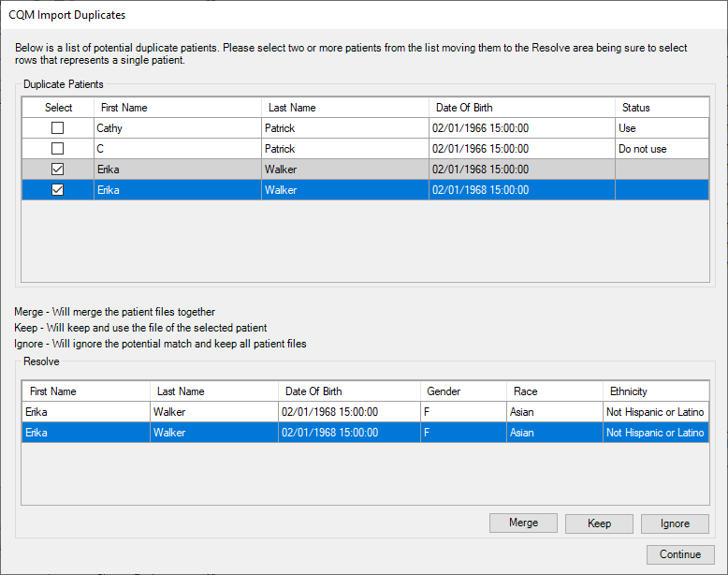Click the Keep button
This screenshot has height=575, width=728.
pyautogui.click(x=599, y=523)
